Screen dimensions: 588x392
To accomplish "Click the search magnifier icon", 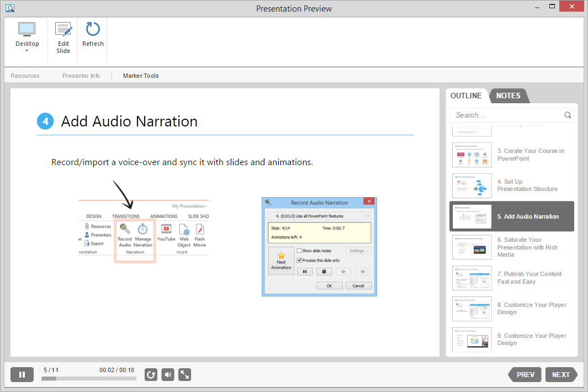I will click(568, 115).
